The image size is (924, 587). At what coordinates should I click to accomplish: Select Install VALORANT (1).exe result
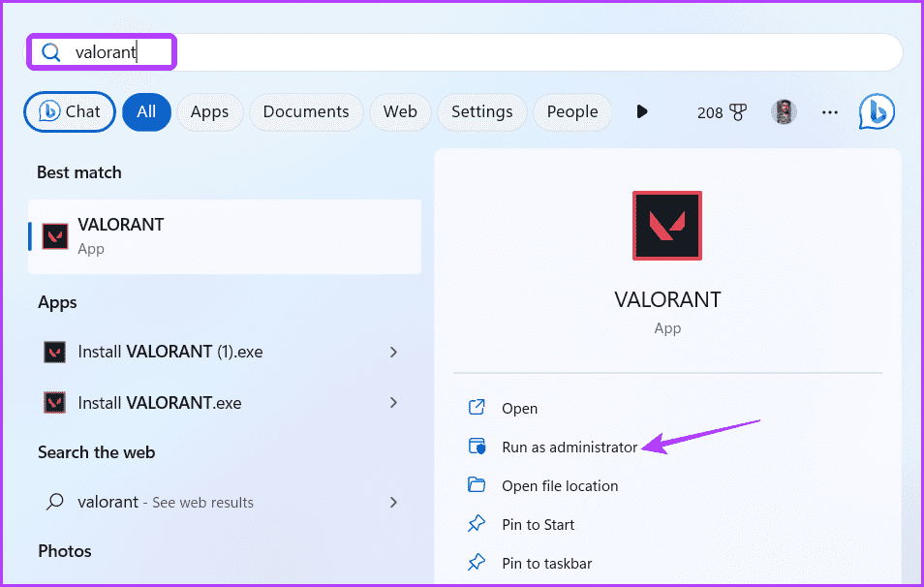(x=225, y=352)
